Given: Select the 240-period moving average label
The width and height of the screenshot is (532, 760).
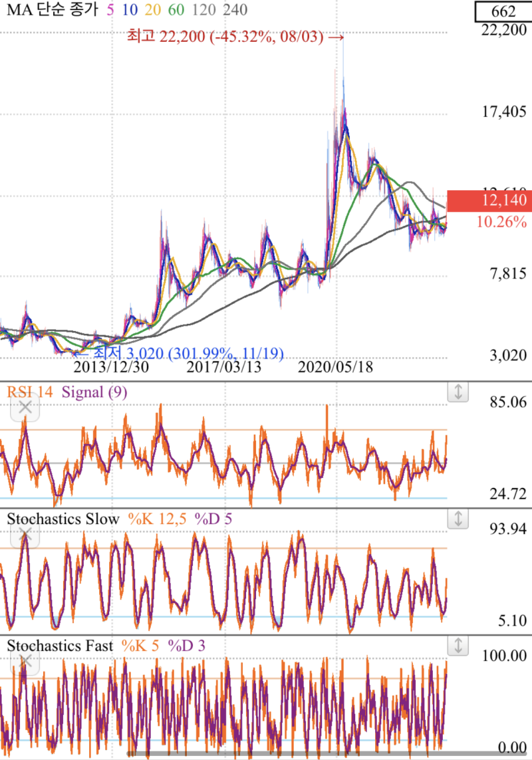Looking at the screenshot, I should (x=235, y=10).
